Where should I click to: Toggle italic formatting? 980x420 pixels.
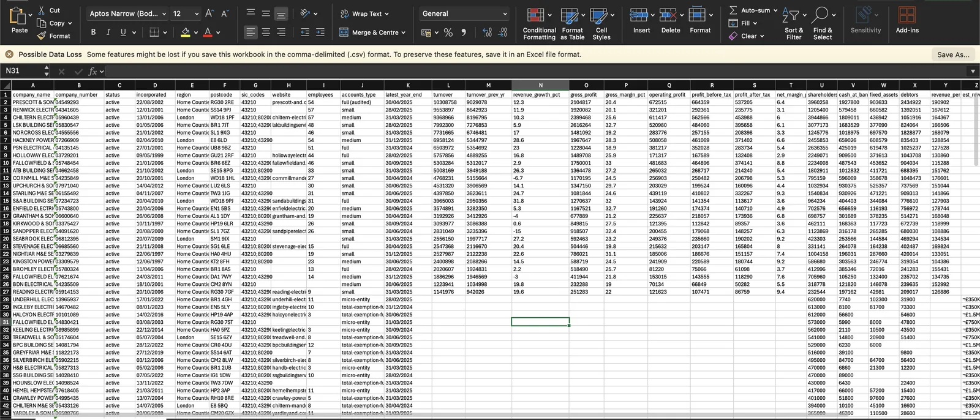[x=108, y=32]
